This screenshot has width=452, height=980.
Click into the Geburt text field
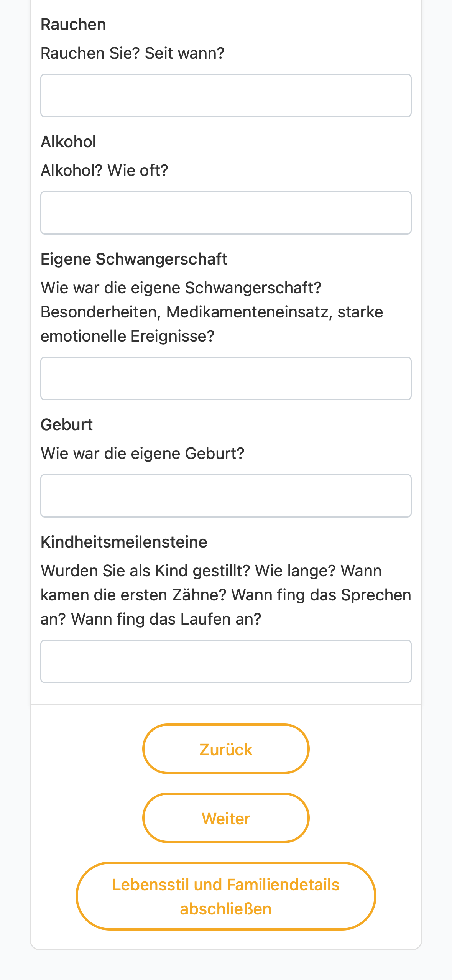click(226, 496)
